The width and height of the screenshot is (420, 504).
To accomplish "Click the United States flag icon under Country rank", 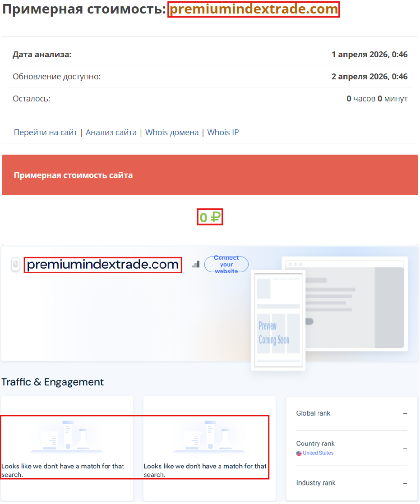I will (x=298, y=453).
